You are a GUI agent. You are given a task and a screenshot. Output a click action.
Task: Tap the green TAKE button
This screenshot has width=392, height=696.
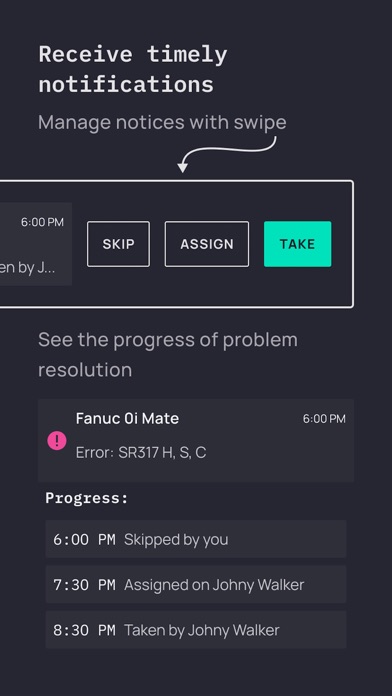(x=297, y=244)
